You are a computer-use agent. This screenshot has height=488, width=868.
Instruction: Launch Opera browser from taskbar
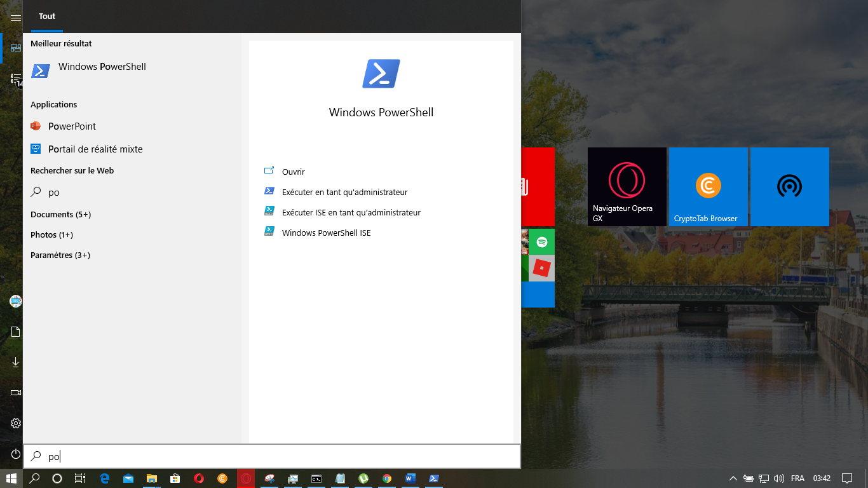[x=199, y=478]
